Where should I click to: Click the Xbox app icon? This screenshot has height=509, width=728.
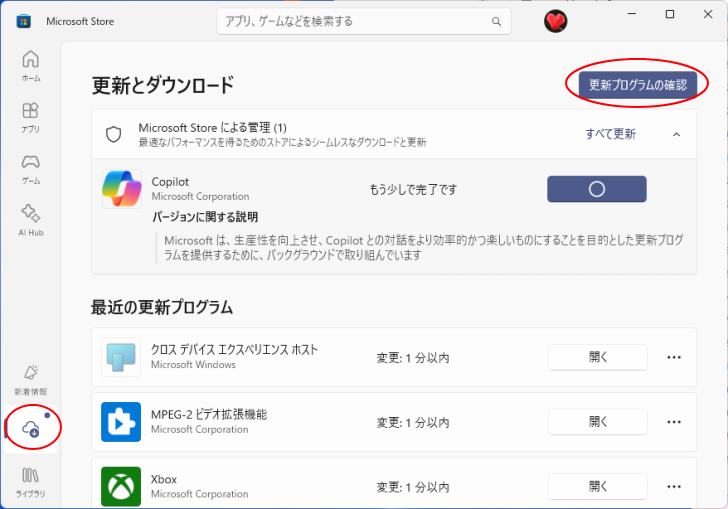(x=121, y=486)
